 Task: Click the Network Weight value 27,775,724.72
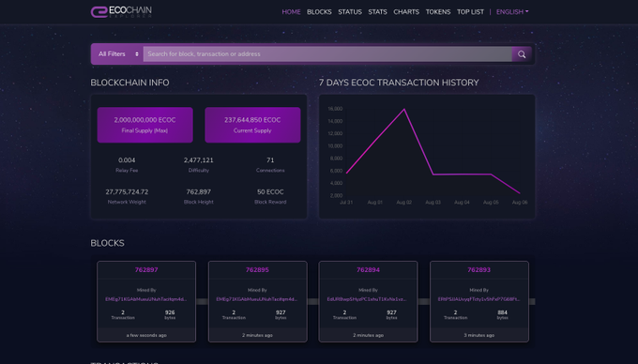point(127,192)
